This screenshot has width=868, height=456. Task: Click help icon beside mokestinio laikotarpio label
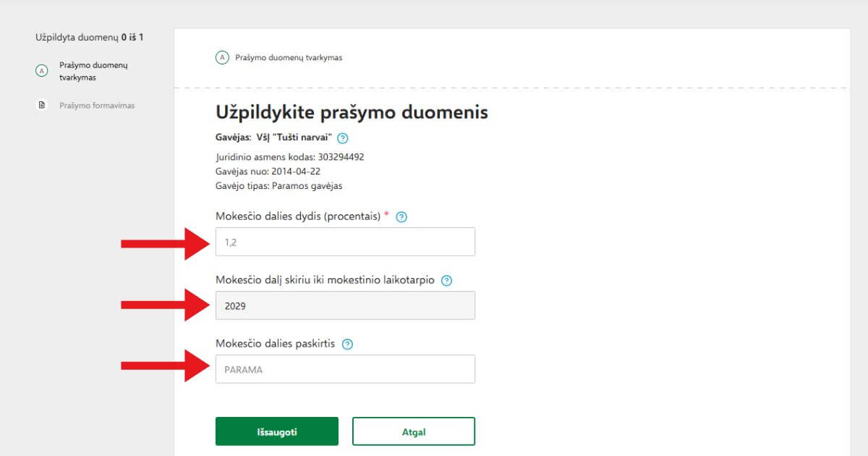coord(446,281)
